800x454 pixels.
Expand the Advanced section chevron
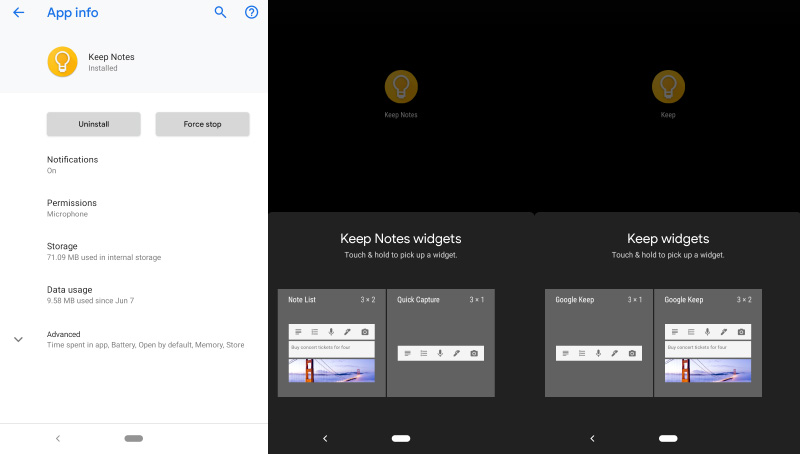tap(18, 339)
